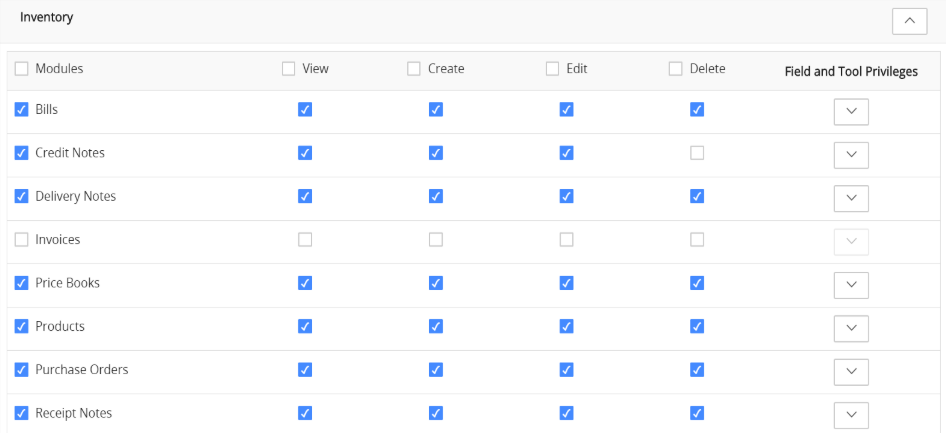Viewport: 946px width, 433px height.
Task: Open Credit Notes field privileges dropdown
Action: 851,155
